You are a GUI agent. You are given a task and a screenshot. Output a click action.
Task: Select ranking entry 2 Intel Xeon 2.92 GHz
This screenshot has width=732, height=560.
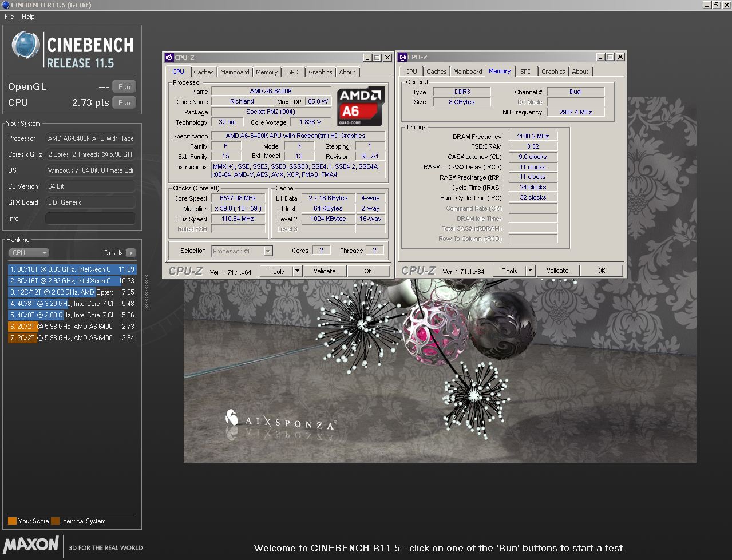(72, 281)
